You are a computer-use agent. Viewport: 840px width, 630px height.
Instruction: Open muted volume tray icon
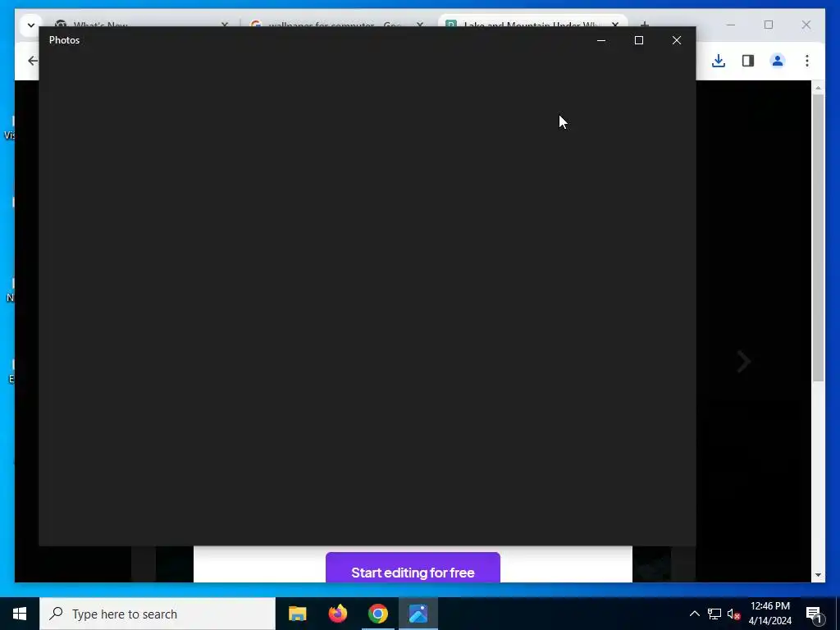tap(733, 614)
